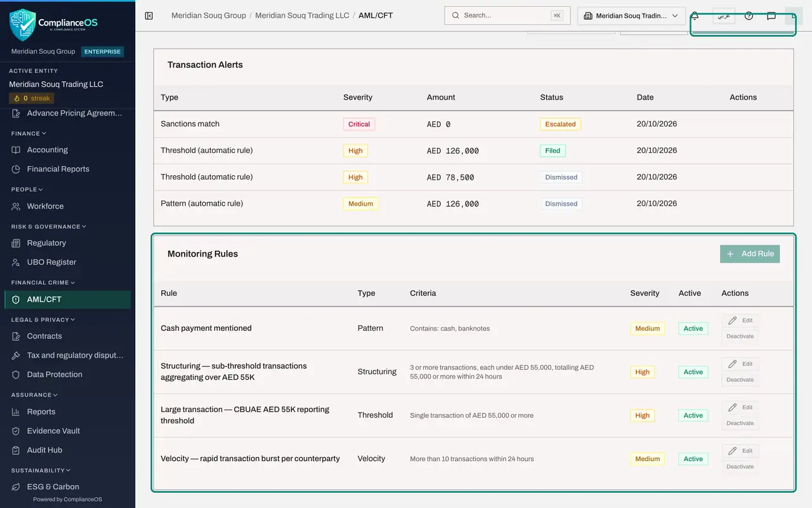
Task: Open the help question mark icon
Action: click(x=749, y=16)
